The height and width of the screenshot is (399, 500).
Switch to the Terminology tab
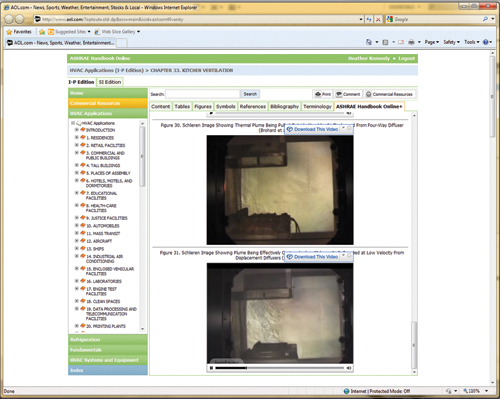317,106
